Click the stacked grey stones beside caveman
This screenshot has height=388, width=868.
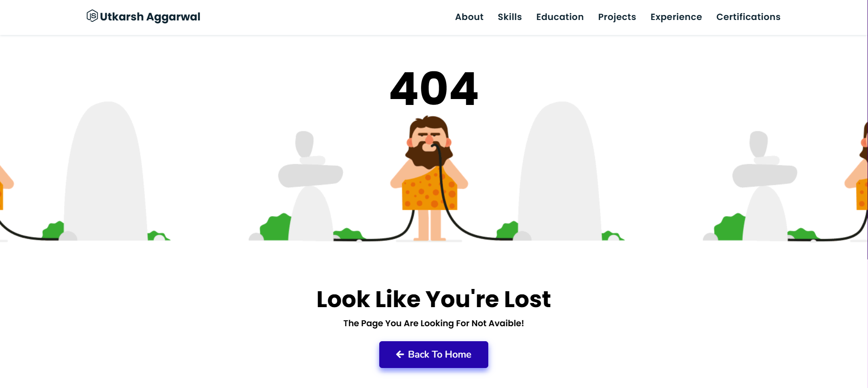[x=311, y=186]
